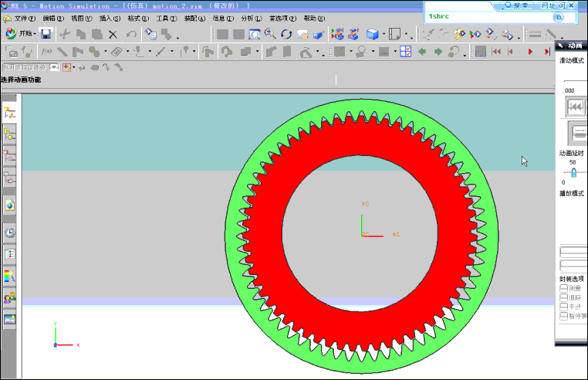Expand the gear/joint tool dropdown arrow
Screen dimensions: 588x380
coord(106,52)
